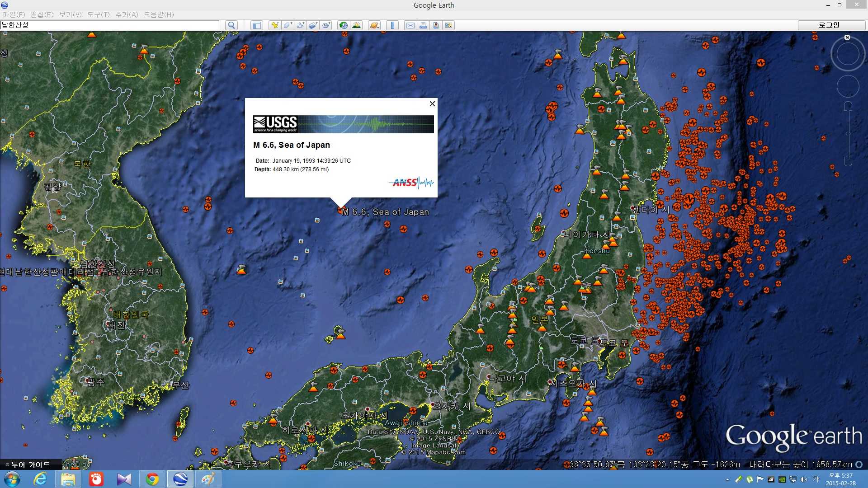This screenshot has height=488, width=868.
Task: Add a new placemark with pushpin icon
Action: (274, 25)
